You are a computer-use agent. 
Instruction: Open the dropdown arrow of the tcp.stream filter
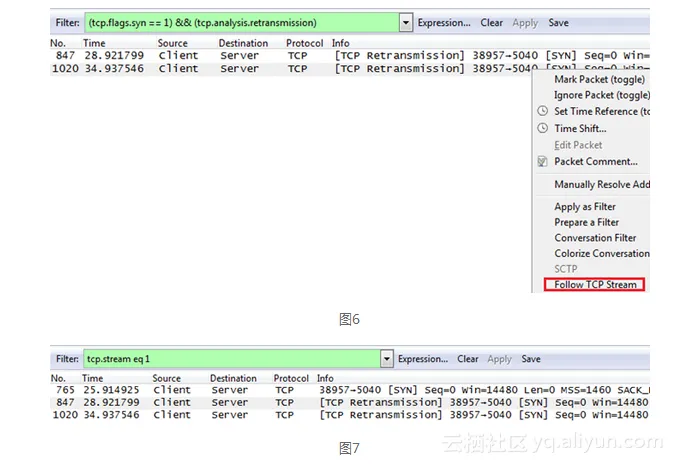386,359
